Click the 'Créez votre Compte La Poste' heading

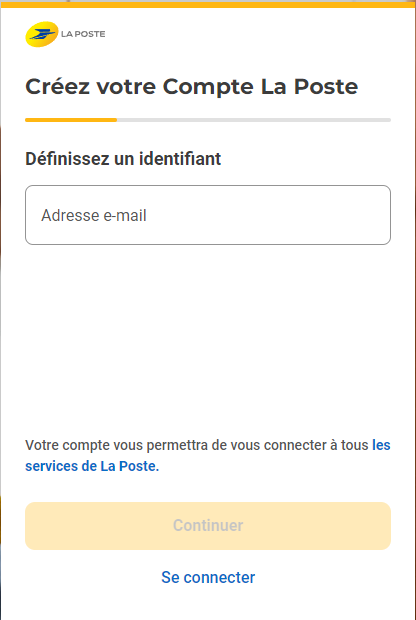(x=192, y=87)
